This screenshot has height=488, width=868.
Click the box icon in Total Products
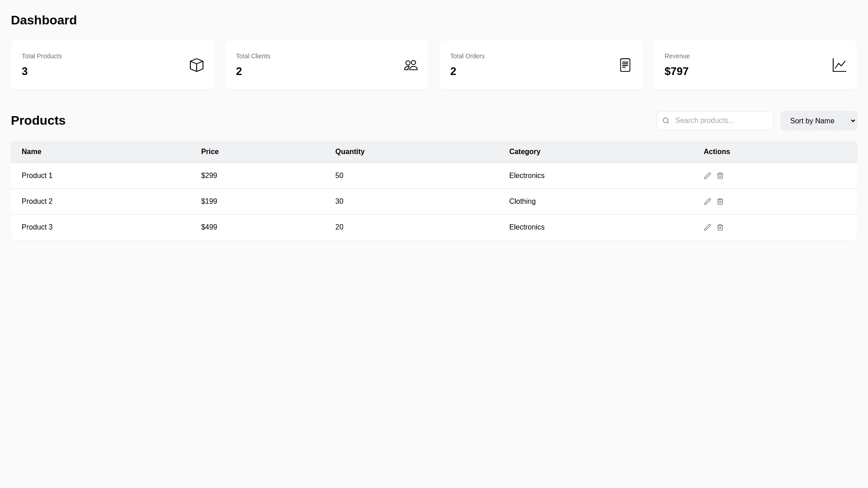pos(197,65)
